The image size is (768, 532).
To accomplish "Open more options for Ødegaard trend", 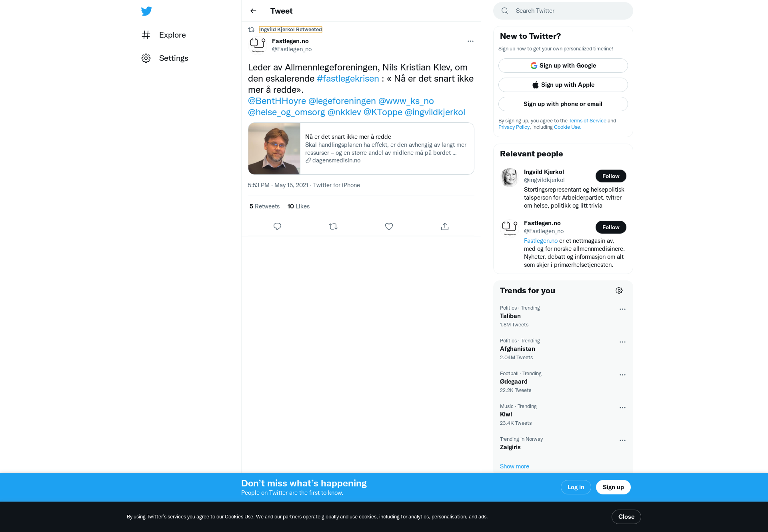I will click(622, 375).
